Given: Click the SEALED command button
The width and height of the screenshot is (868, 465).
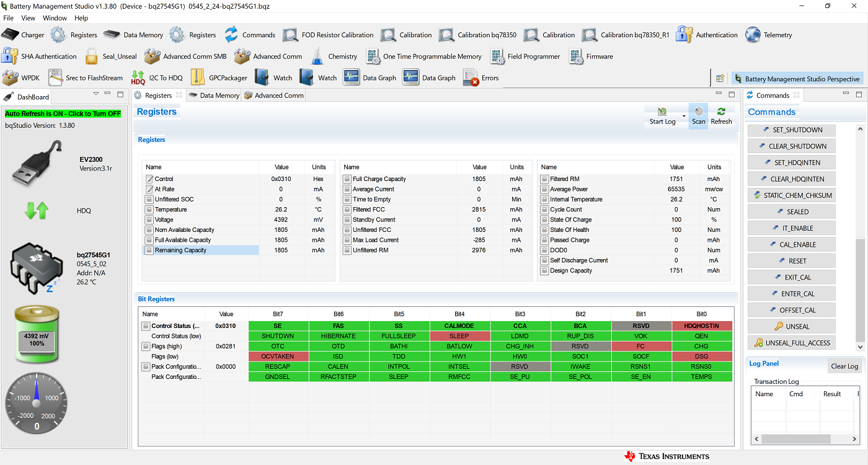Looking at the screenshot, I should pyautogui.click(x=791, y=211).
